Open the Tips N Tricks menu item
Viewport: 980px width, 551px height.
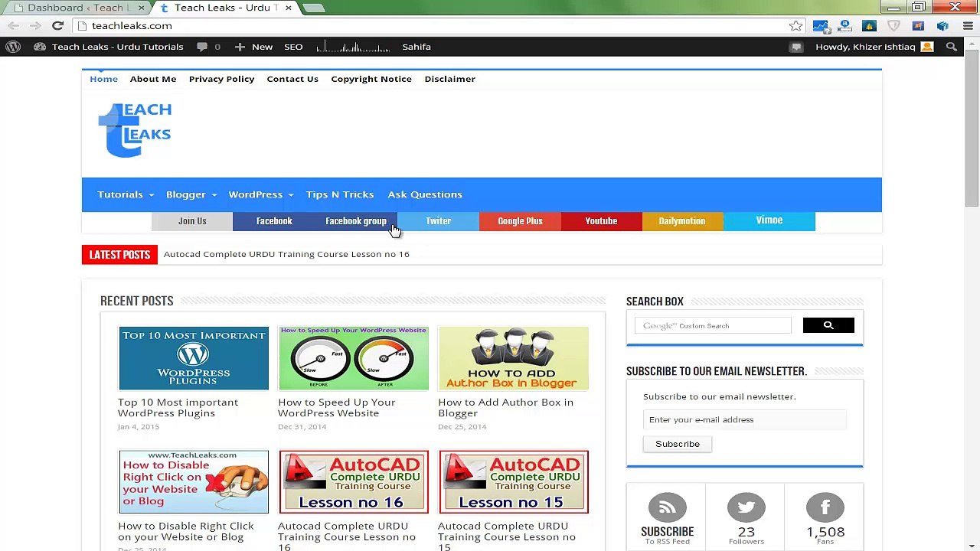(340, 194)
